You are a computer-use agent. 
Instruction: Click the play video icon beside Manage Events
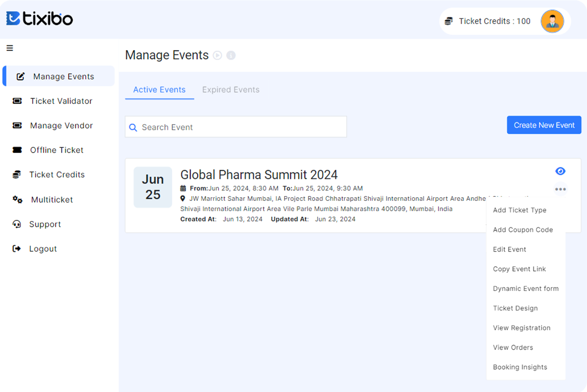218,55
